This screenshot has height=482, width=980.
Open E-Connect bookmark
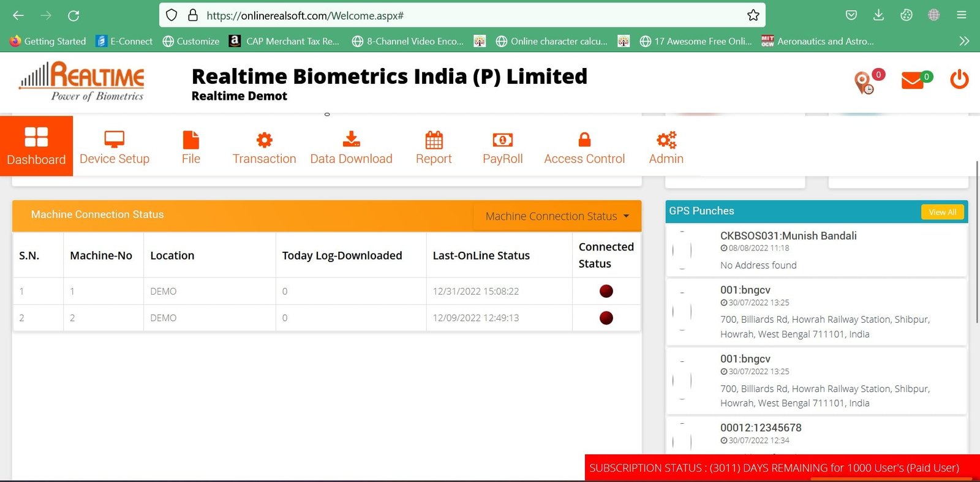125,41
